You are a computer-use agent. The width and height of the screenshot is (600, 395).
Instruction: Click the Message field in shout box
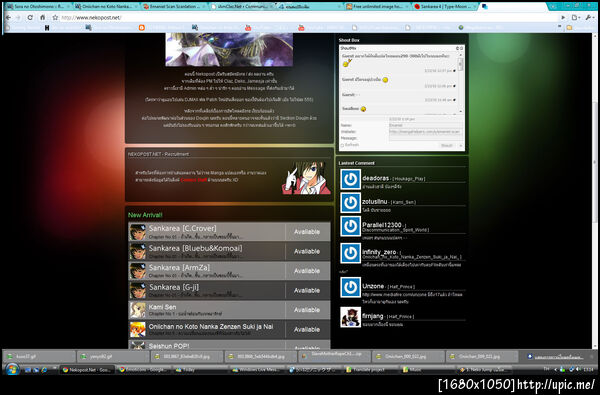pyautogui.click(x=426, y=138)
